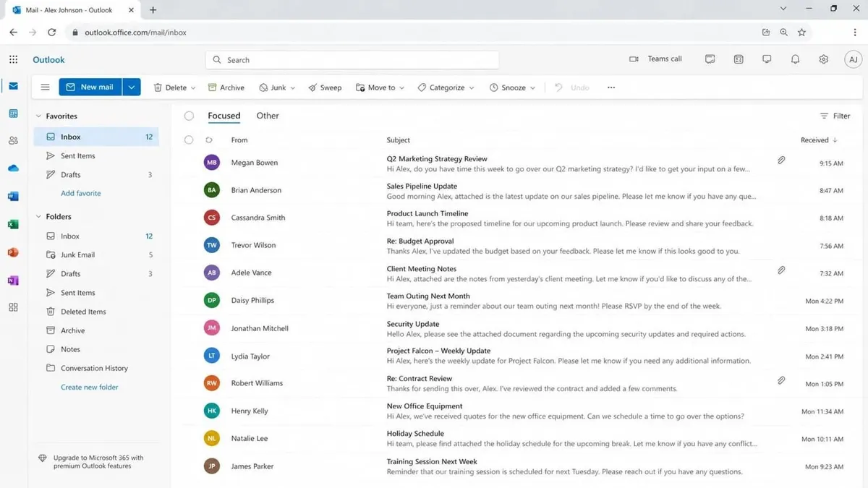Compose with New mail button

(90, 87)
